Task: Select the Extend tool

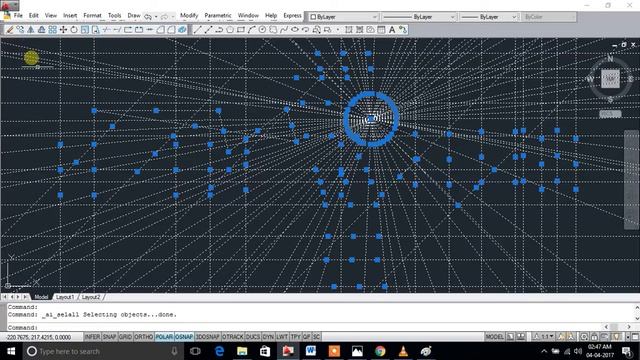Action: click(x=117, y=30)
